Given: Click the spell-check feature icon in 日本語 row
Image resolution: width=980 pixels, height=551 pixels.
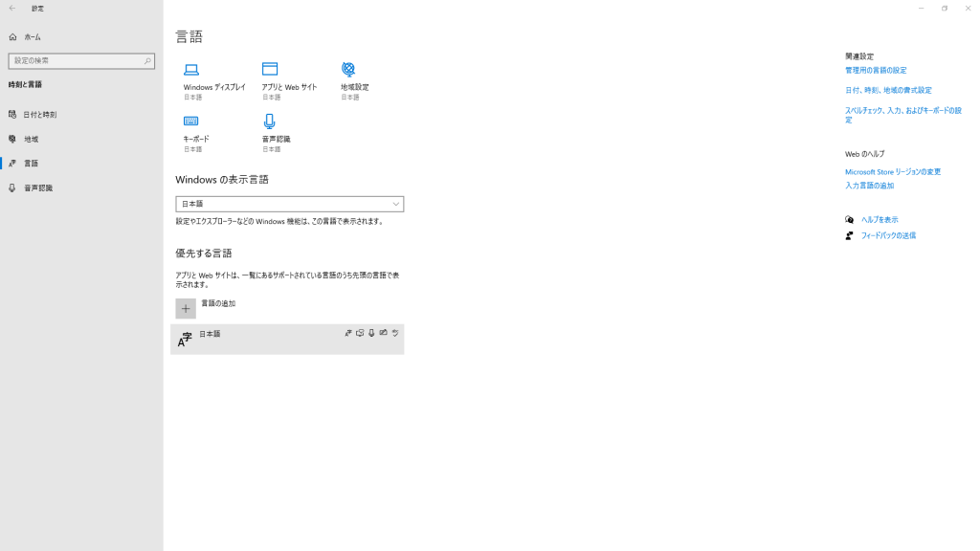Looking at the screenshot, I should tap(395, 333).
